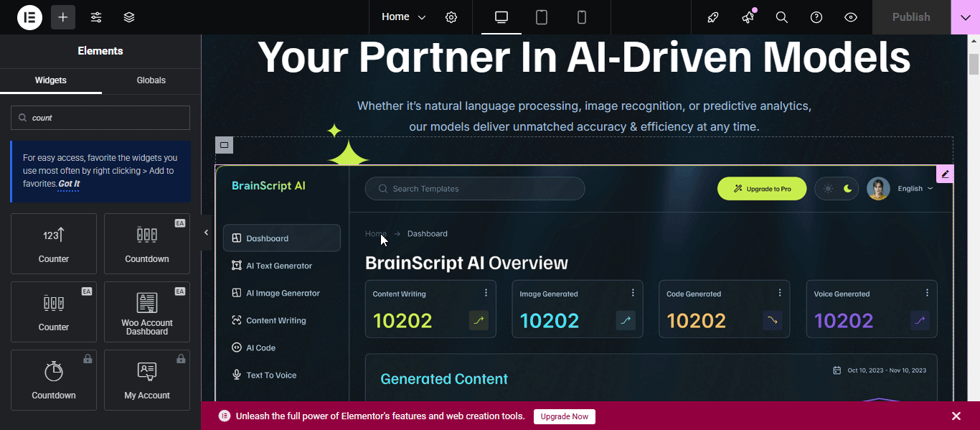
Task: Click the rocket What's New icon
Action: 713,17
